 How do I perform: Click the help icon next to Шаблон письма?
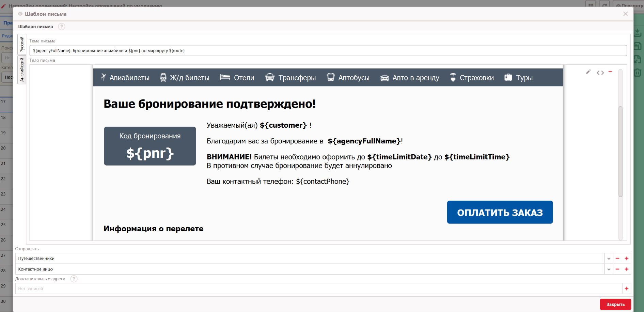[x=61, y=27]
